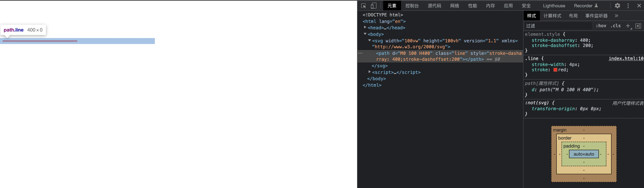Click the autoxauto content box
Screen dimensions: 644x188
pos(584,154)
